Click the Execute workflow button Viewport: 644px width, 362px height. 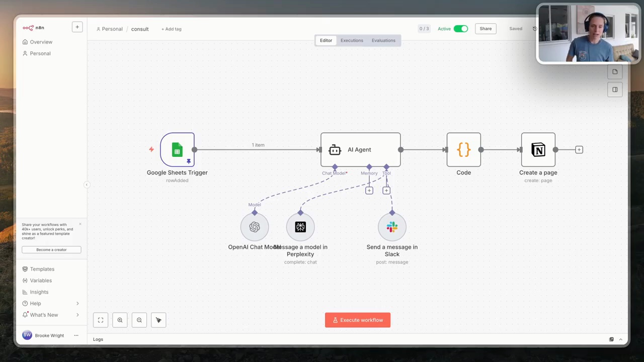[x=358, y=320]
